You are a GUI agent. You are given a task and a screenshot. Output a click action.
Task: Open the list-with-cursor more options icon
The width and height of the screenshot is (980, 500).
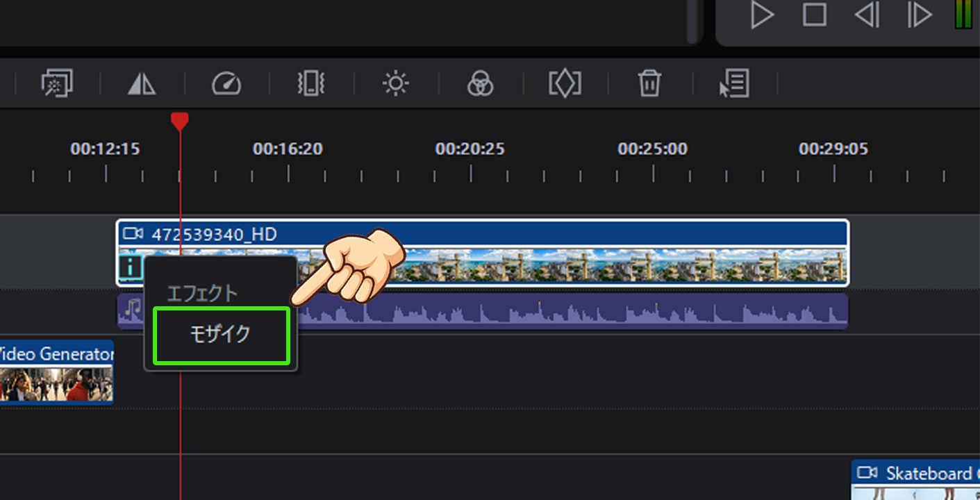pos(734,84)
